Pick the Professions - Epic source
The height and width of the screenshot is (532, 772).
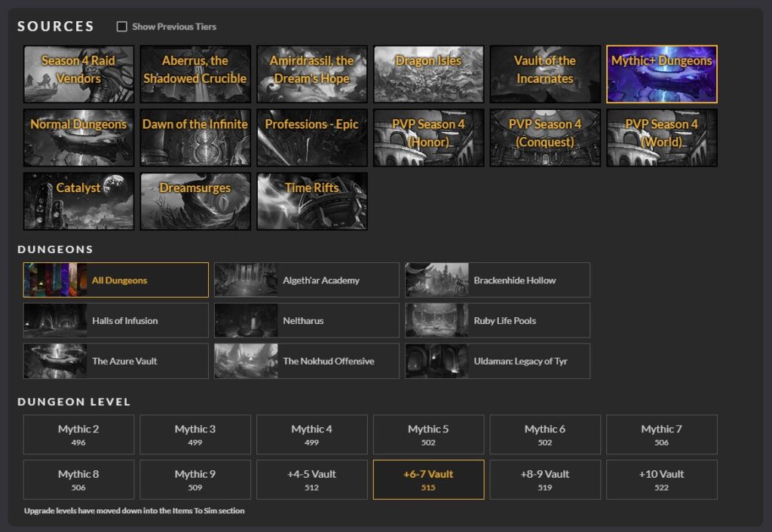[312, 138]
